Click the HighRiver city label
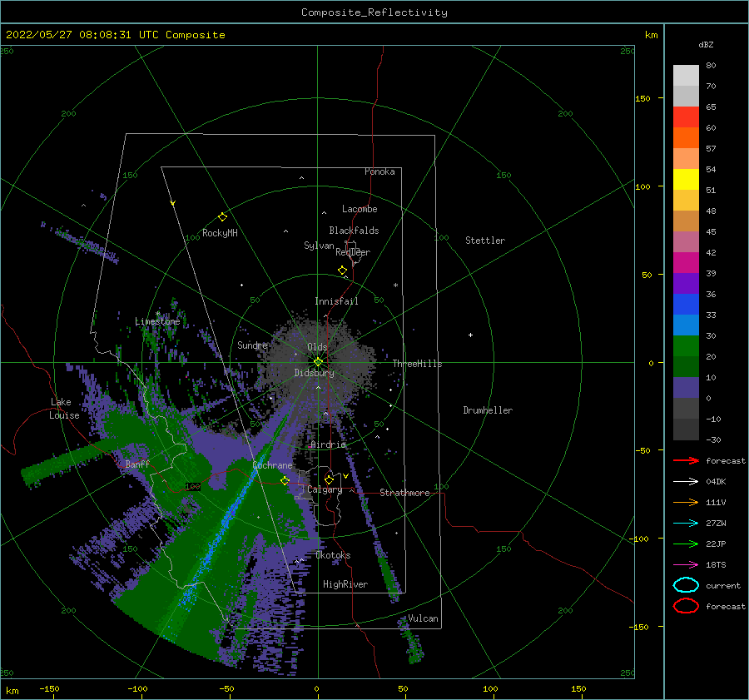 [x=345, y=584]
